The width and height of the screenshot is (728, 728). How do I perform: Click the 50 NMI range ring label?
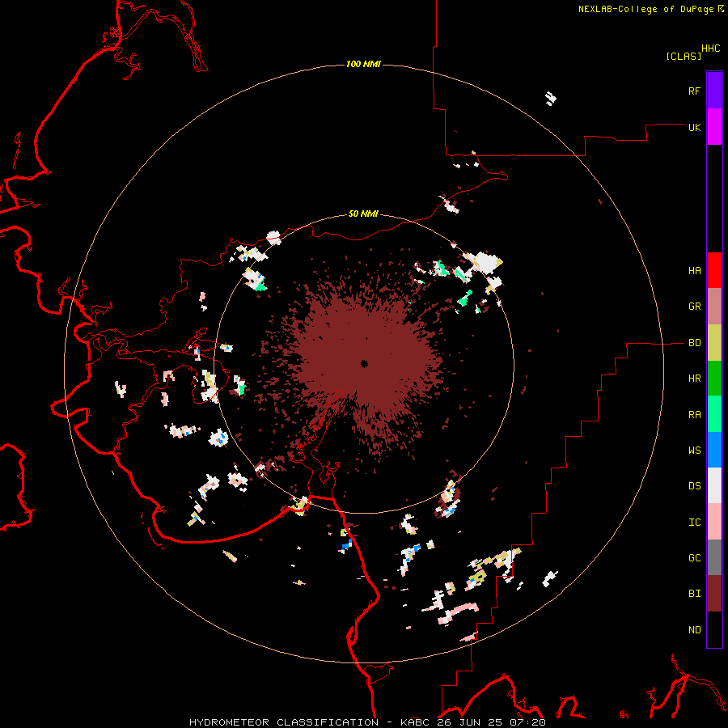[x=363, y=214]
